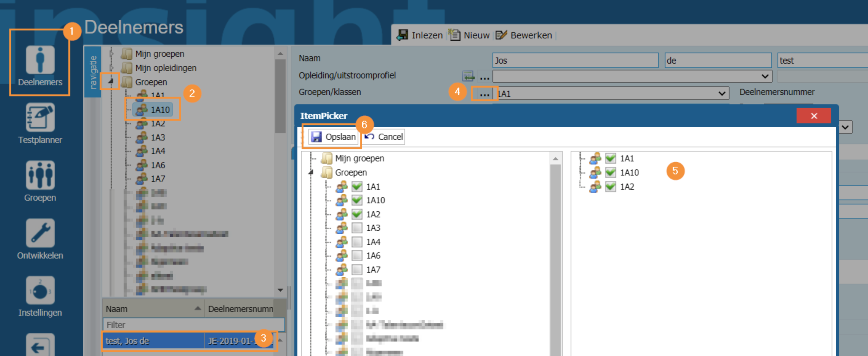This screenshot has height=356, width=868.
Task: Open the Opleiding/uitstroomprofiel combo box
Action: (x=765, y=76)
